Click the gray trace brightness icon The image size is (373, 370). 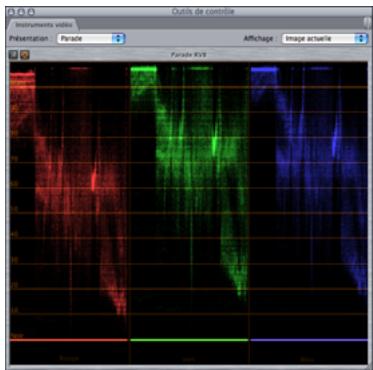coord(14,55)
